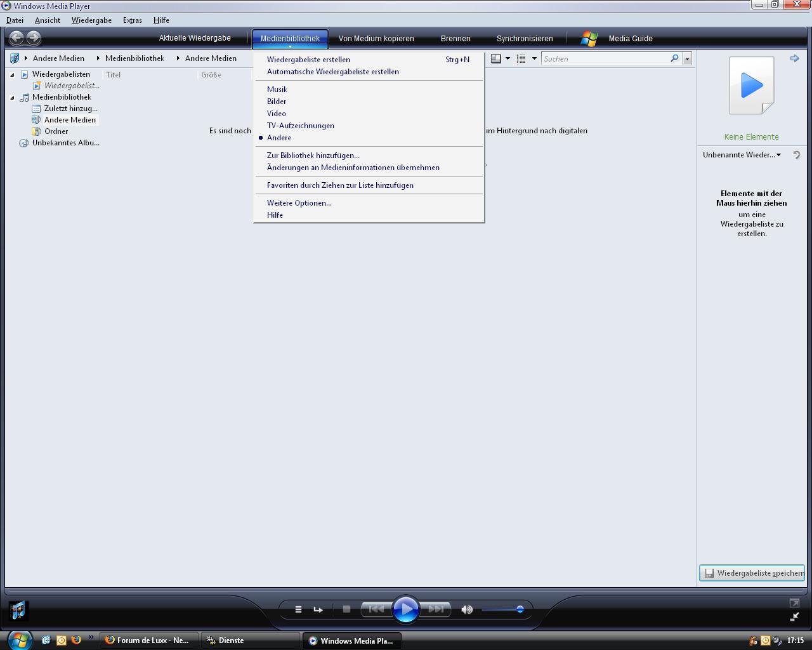Choose Zur Bibliothek hinzufügen

[369, 156]
